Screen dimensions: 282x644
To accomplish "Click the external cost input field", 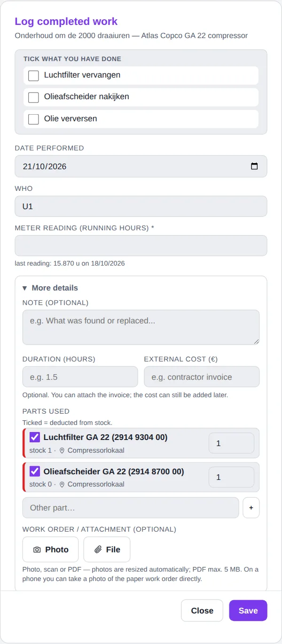I will (x=202, y=377).
